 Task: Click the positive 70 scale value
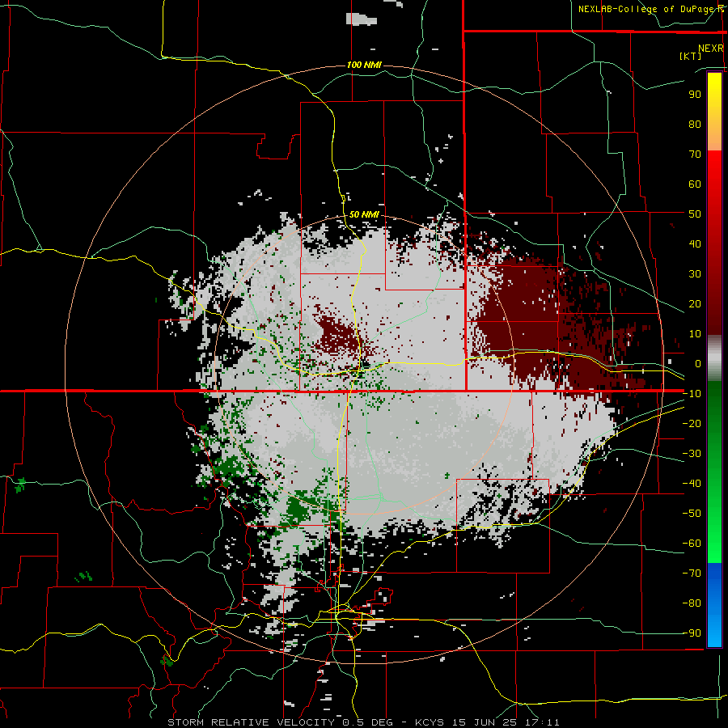point(695,154)
